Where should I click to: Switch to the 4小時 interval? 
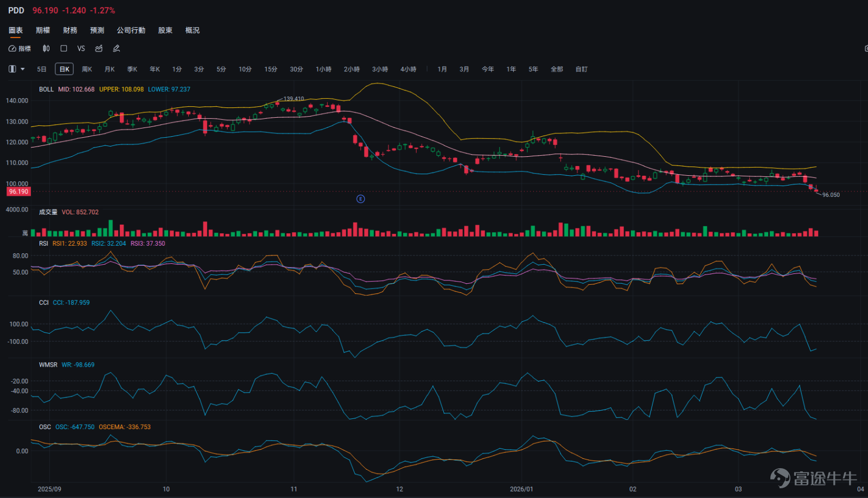pos(408,69)
